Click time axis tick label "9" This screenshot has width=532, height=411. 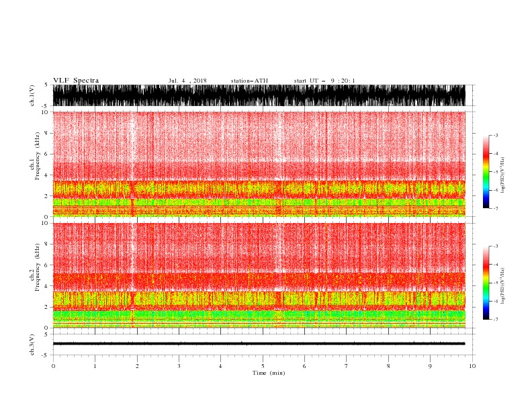[x=430, y=366]
